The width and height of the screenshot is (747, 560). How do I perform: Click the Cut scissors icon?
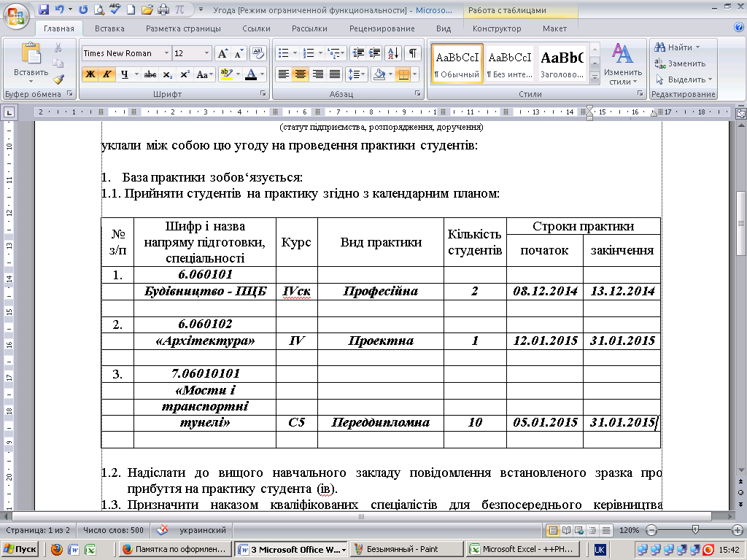(x=58, y=47)
